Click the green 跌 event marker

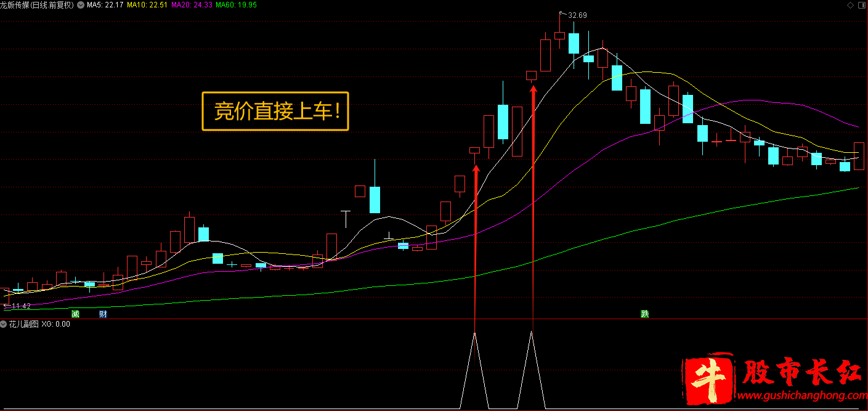coord(644,314)
